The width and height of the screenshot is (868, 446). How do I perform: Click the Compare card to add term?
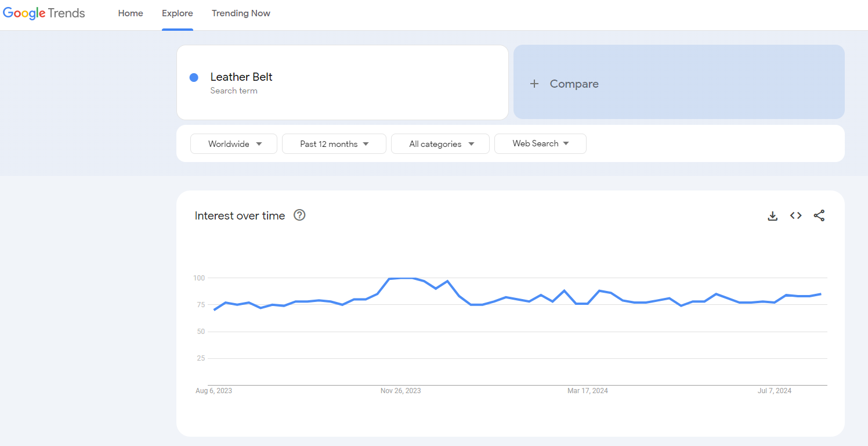click(679, 82)
